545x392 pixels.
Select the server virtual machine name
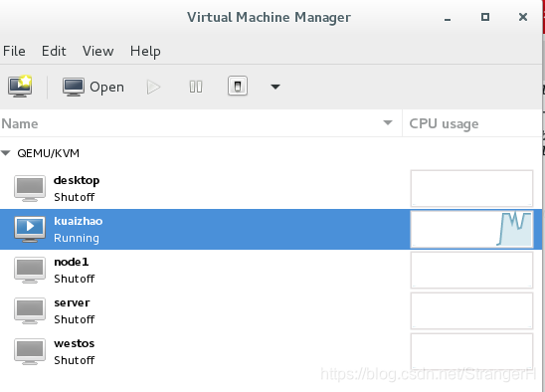[72, 303]
